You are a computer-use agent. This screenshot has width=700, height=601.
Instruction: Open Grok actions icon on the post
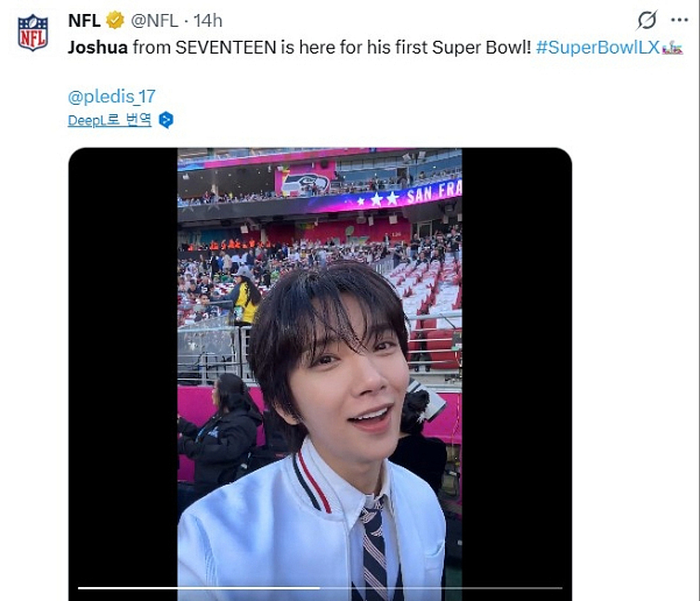(646, 21)
